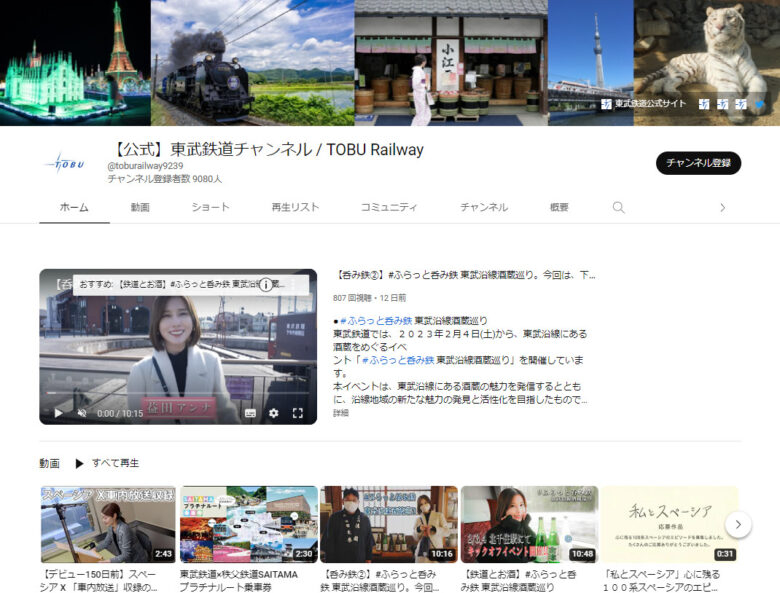This screenshot has width=780, height=593.
Task: Open the おすすめ suggested video card banner
Action: [x=192, y=285]
